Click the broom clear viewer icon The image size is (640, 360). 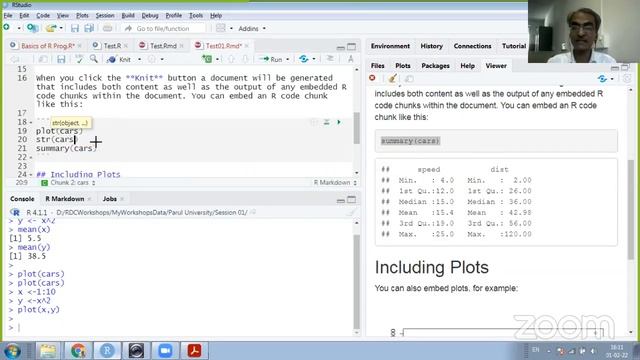[392, 78]
